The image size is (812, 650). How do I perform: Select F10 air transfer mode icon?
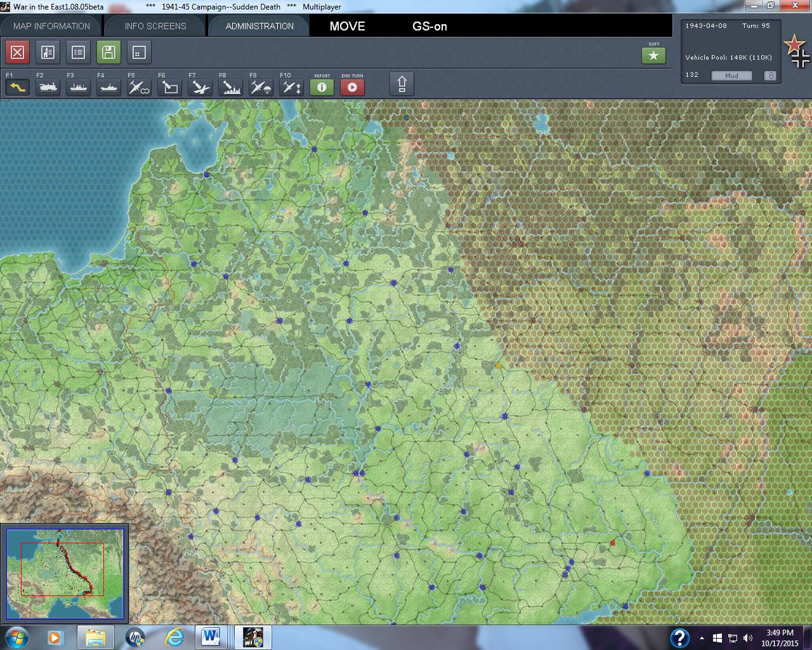pos(291,87)
